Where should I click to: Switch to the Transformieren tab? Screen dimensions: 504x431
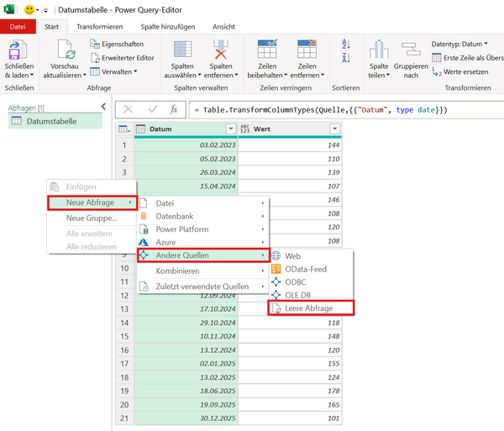99,26
